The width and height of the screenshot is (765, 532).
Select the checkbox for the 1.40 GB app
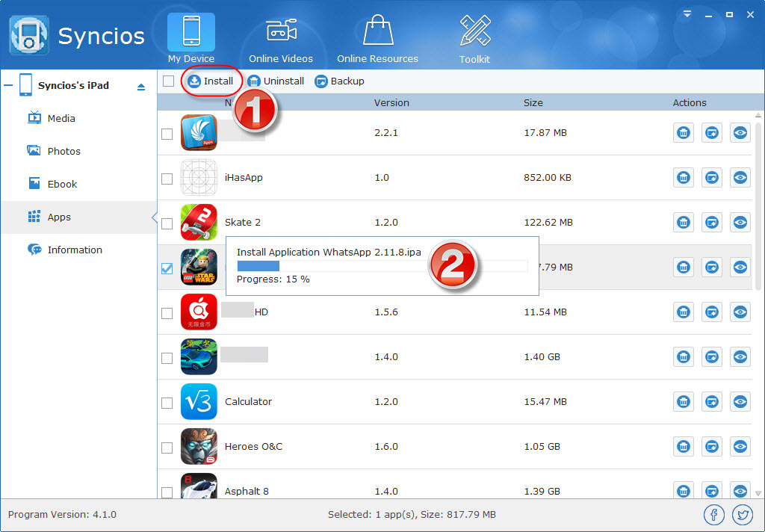pyautogui.click(x=167, y=358)
